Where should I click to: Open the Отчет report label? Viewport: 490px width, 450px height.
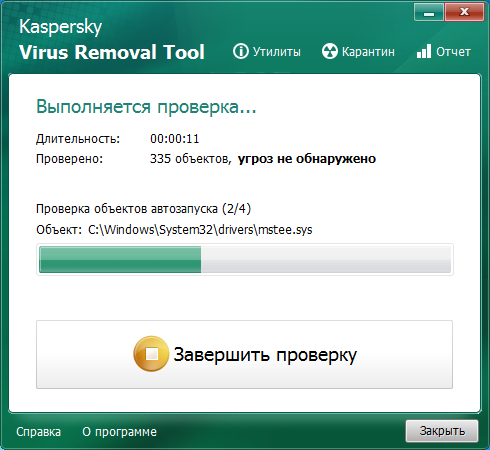point(453,52)
